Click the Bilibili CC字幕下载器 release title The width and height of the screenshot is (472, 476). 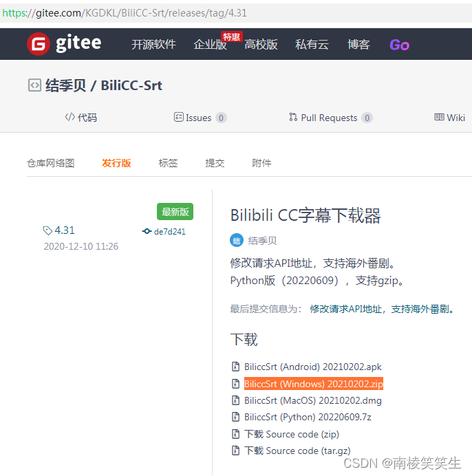click(305, 215)
